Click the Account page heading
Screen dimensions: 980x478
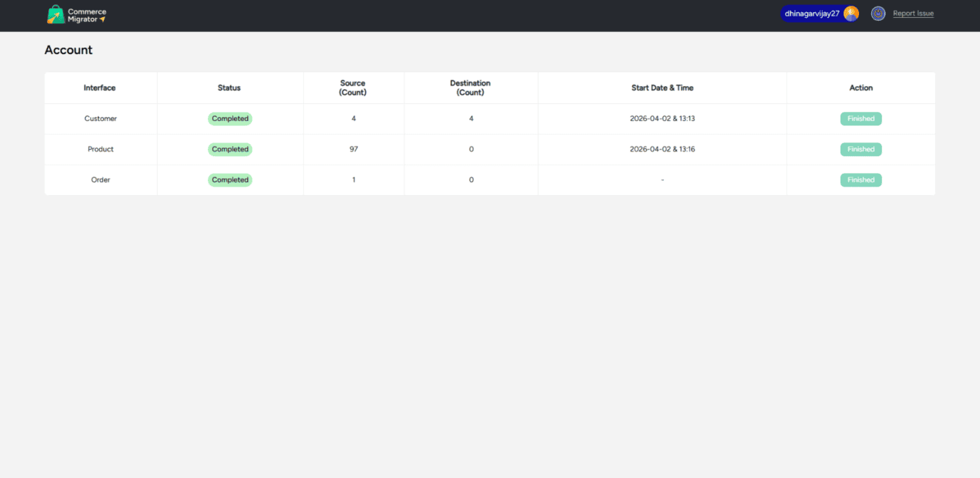[68, 50]
